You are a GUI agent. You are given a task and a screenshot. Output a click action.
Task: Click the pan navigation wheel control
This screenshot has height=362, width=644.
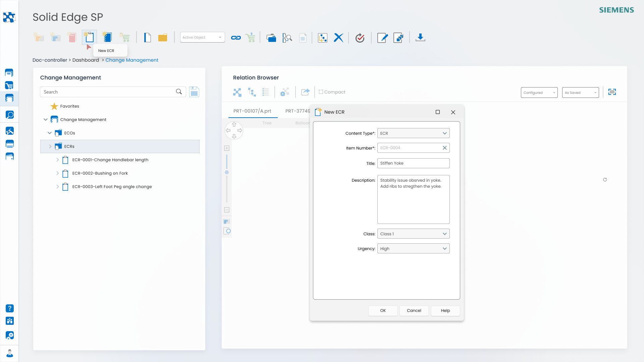click(x=234, y=130)
